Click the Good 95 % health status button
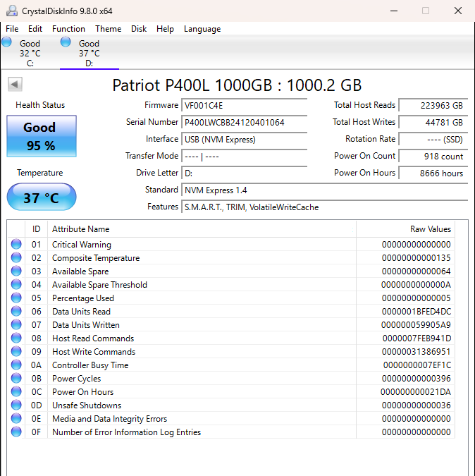The width and height of the screenshot is (475, 476). pos(42,136)
